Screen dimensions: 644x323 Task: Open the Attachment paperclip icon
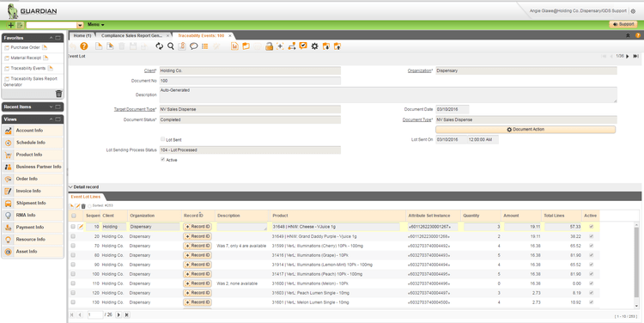pos(182,46)
